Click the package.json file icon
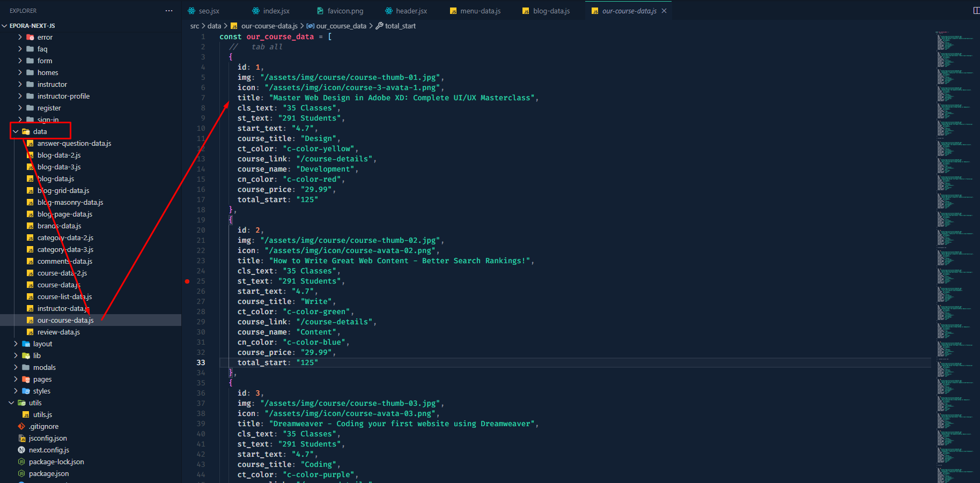Image resolution: width=980 pixels, height=483 pixels. (x=22, y=474)
